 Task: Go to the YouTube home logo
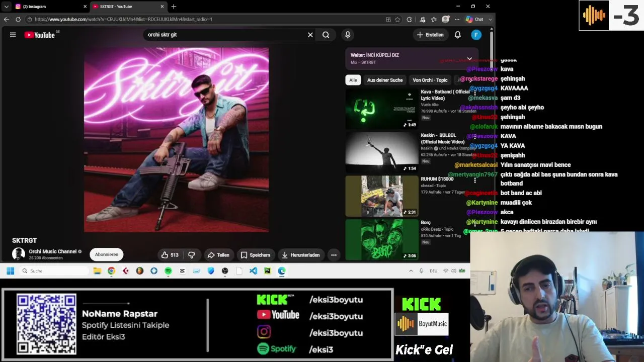40,35
